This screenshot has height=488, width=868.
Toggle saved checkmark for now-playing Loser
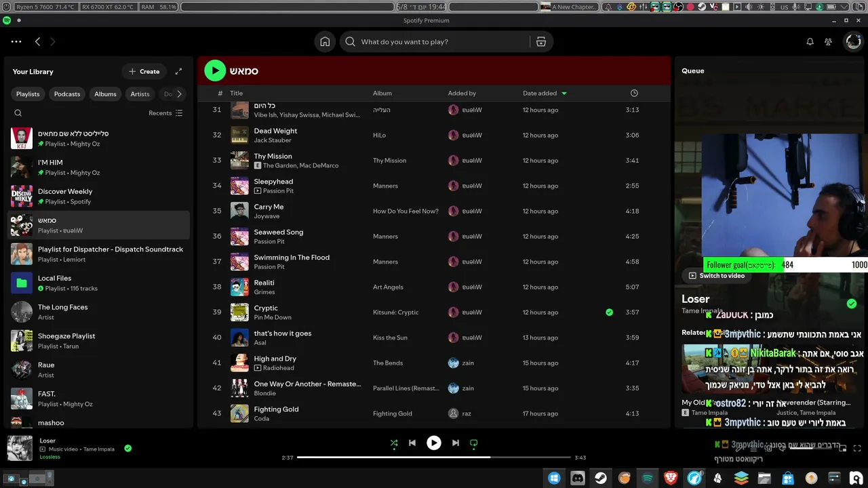(x=128, y=448)
